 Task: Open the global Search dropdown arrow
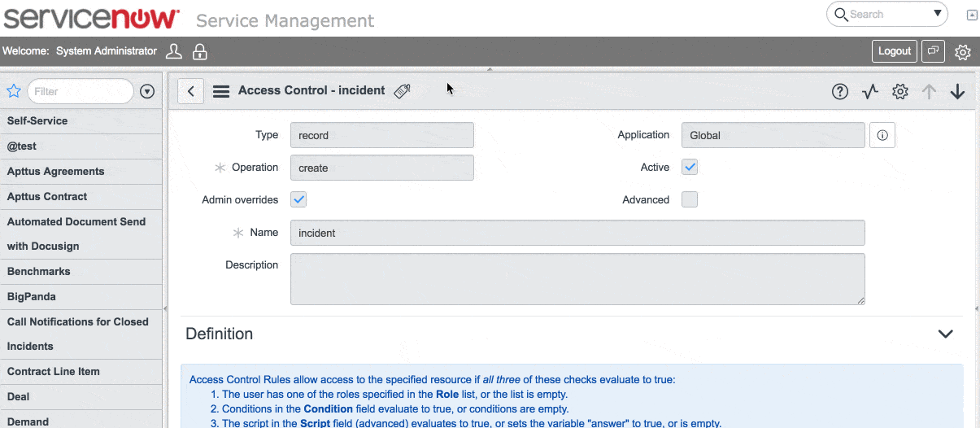(938, 14)
